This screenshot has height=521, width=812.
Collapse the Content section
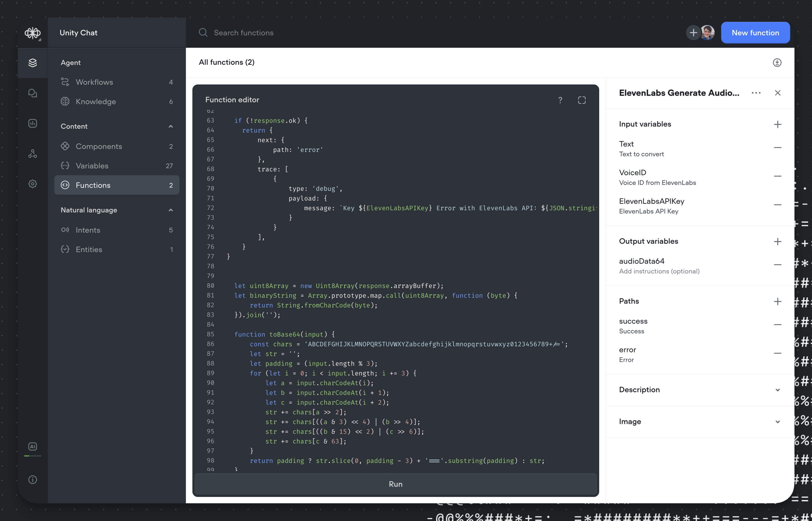(171, 127)
